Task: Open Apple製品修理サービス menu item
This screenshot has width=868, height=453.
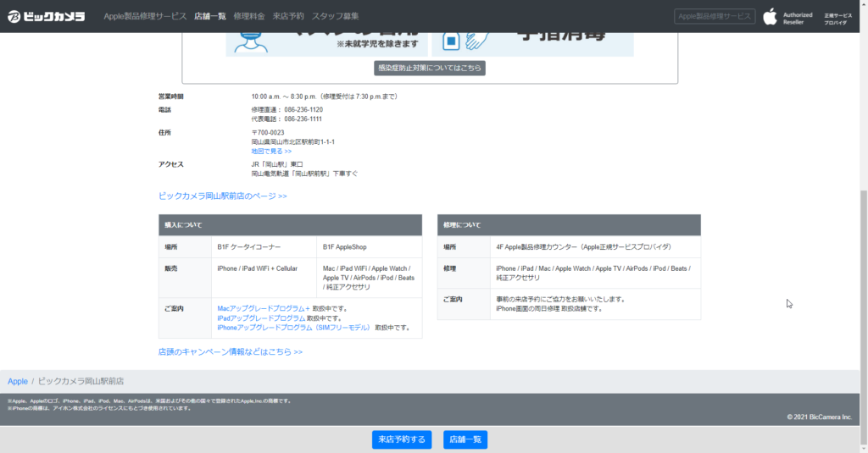Action: [145, 16]
